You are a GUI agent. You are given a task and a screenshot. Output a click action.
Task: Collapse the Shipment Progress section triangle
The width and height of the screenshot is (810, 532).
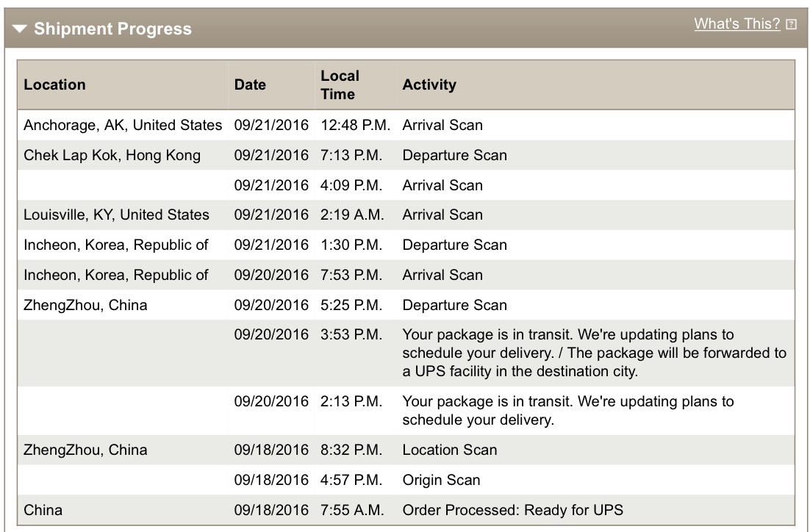click(x=20, y=29)
